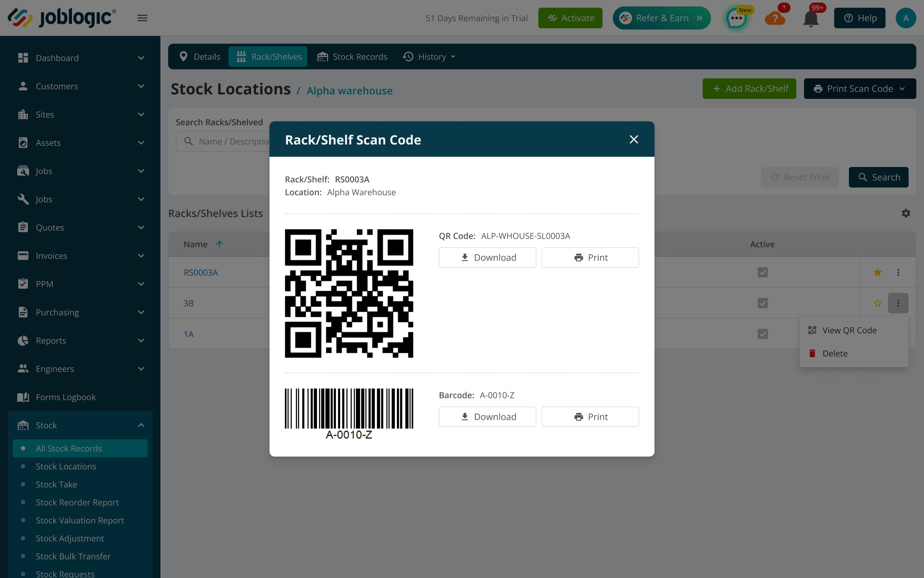Click the Refer & Earn button
The height and width of the screenshot is (578, 924).
[661, 18]
